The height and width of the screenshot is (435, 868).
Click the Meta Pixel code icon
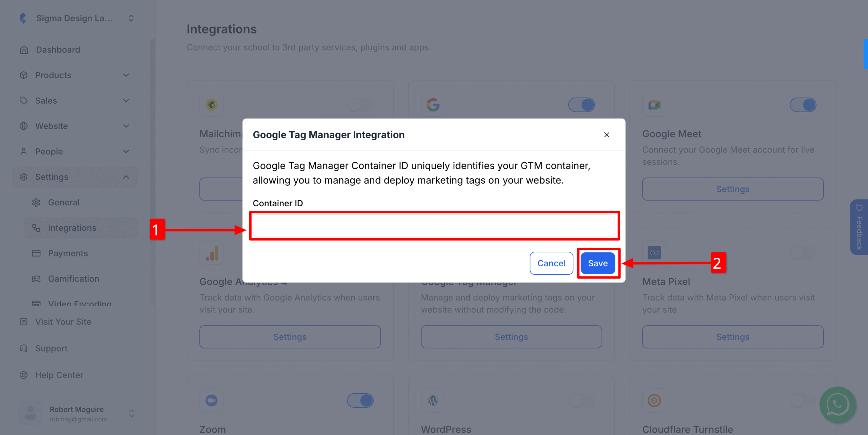(654, 252)
